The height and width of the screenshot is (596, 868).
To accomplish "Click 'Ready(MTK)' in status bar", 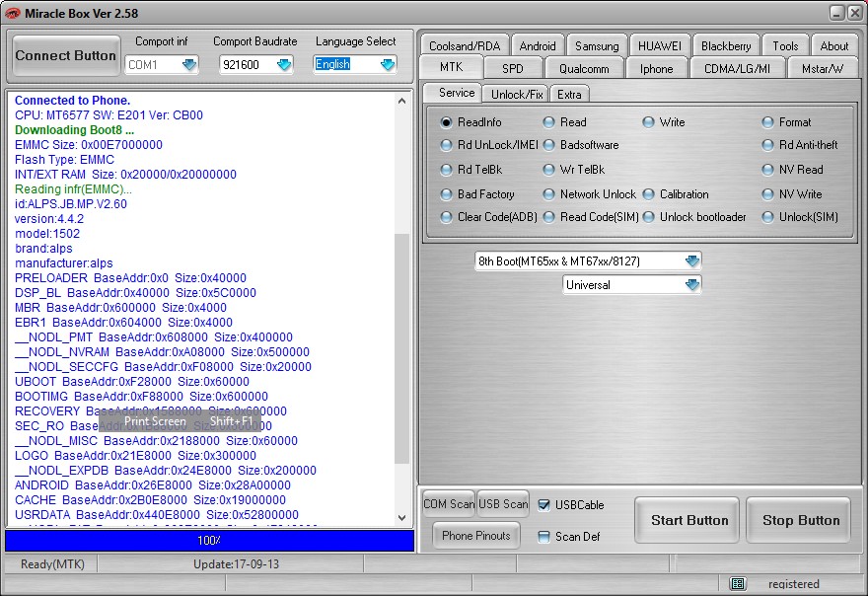I will pos(52,563).
